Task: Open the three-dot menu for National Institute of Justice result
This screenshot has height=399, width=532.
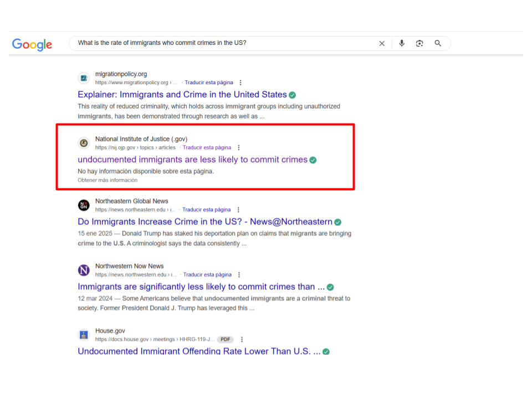Action: 239,147
